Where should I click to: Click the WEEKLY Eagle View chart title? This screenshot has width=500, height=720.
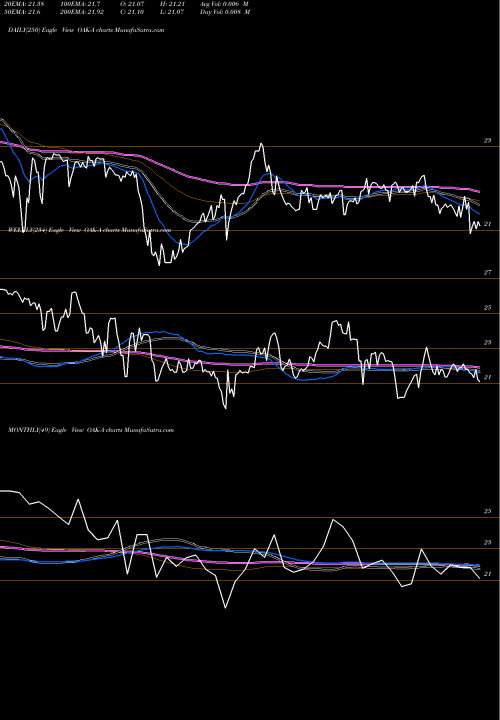coord(90,230)
